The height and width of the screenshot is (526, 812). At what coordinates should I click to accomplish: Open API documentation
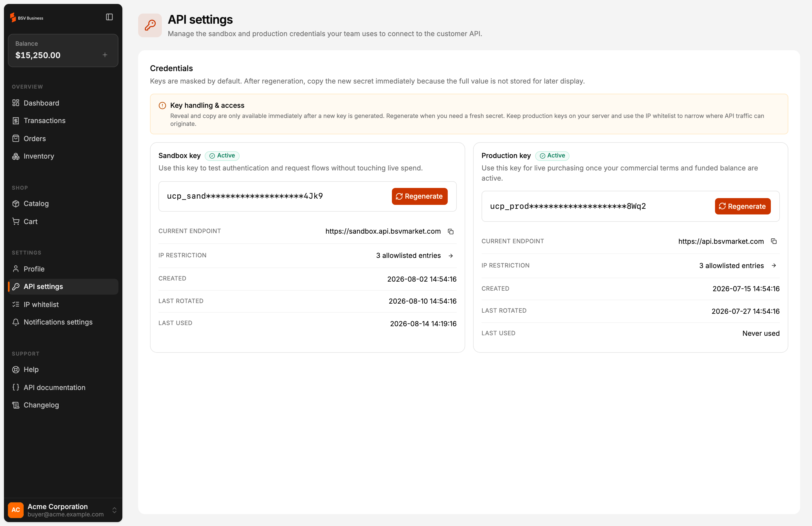[63, 387]
